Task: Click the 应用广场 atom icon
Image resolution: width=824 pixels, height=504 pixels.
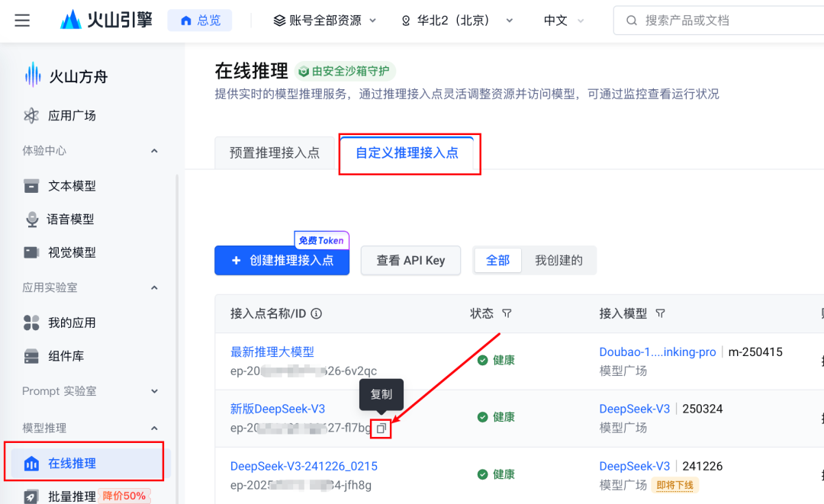Action: click(x=31, y=115)
